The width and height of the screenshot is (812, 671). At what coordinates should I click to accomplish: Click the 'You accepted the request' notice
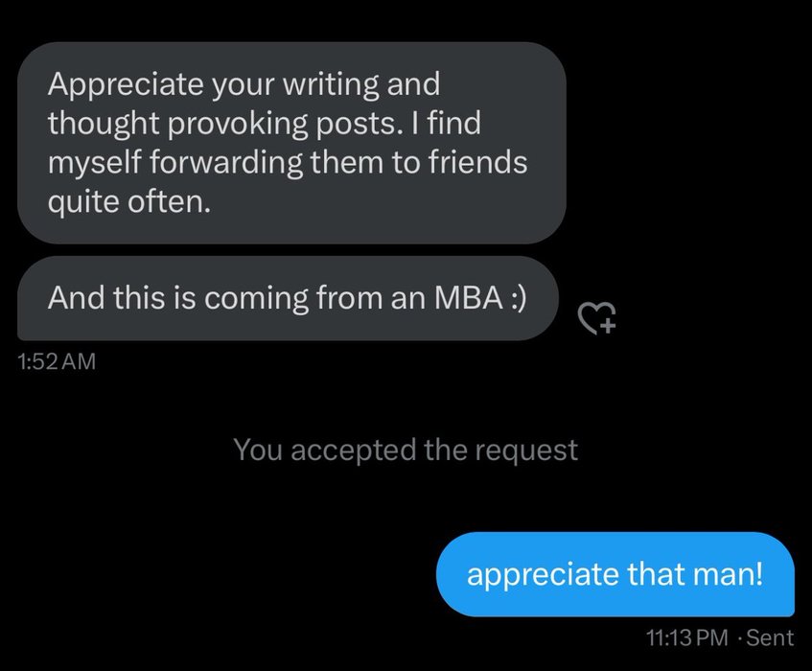click(406, 449)
